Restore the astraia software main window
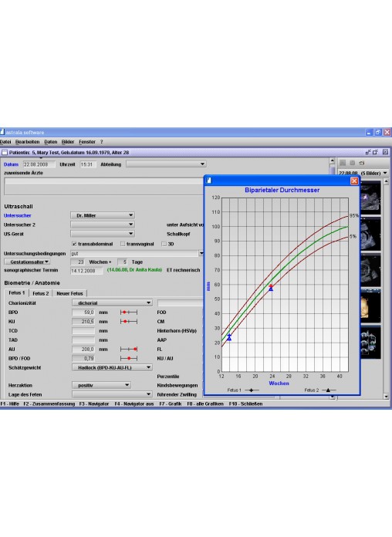Viewport: 392px width, 537px height. pyautogui.click(x=378, y=132)
